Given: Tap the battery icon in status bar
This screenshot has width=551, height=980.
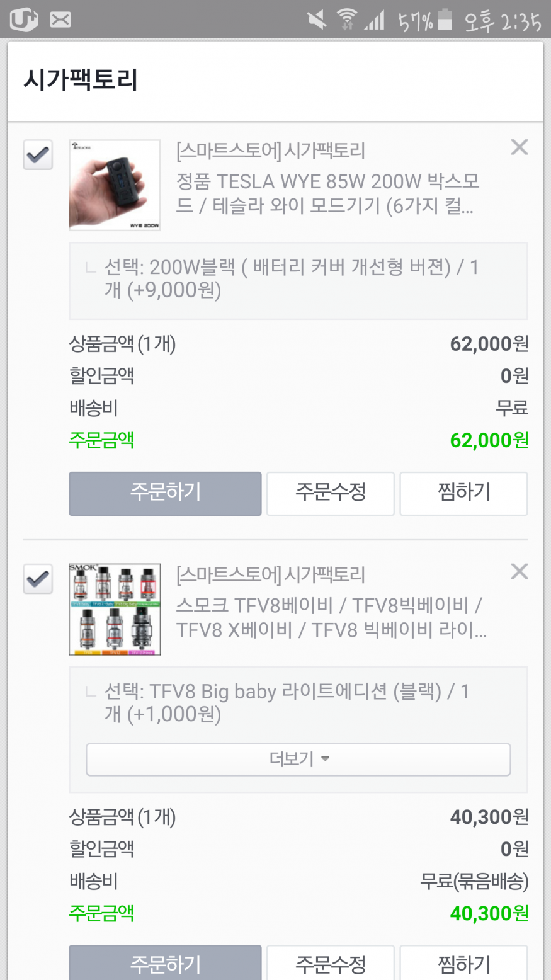Looking at the screenshot, I should (x=445, y=20).
